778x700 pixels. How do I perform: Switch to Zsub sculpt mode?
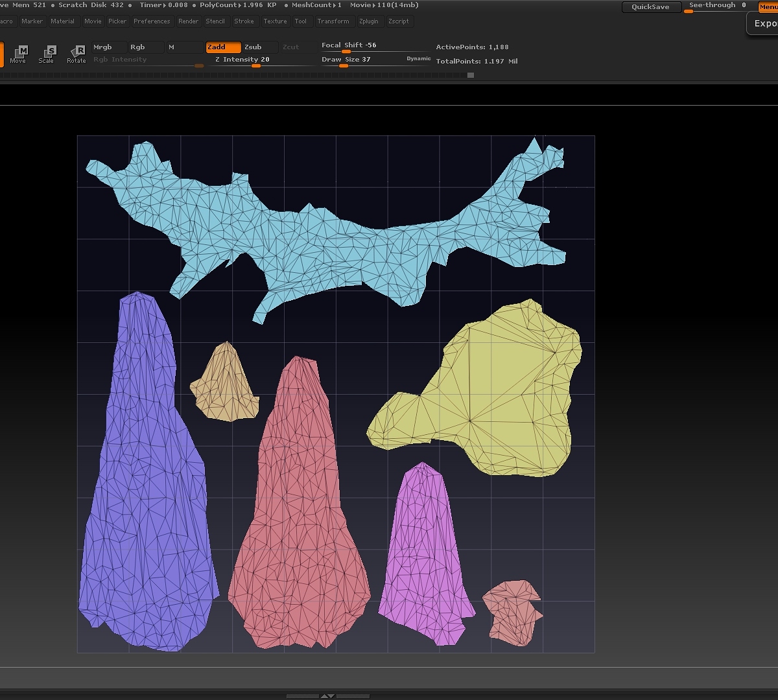point(261,47)
